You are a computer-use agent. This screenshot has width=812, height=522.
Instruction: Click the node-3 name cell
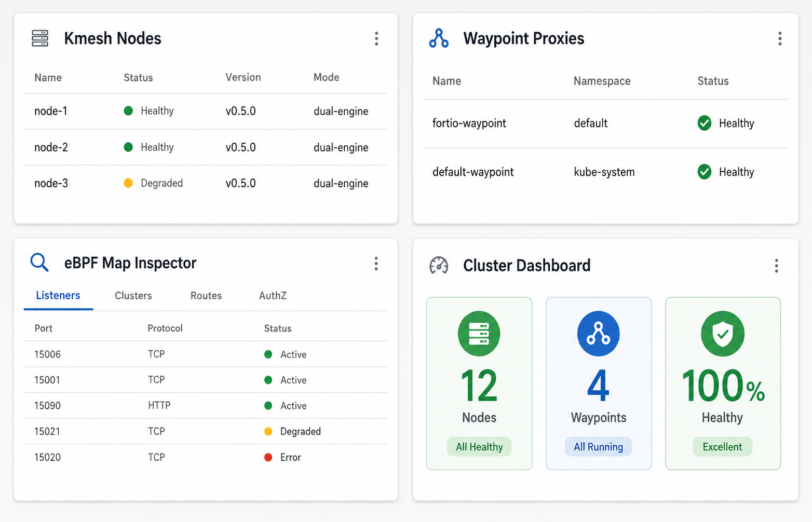[x=51, y=183]
